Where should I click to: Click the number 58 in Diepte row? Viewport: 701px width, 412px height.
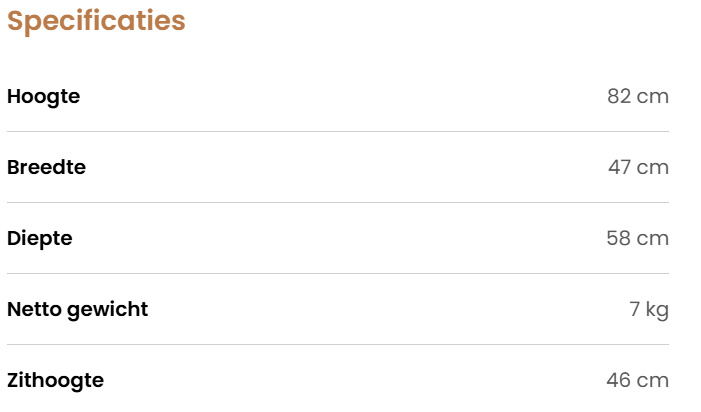pyautogui.click(x=618, y=239)
